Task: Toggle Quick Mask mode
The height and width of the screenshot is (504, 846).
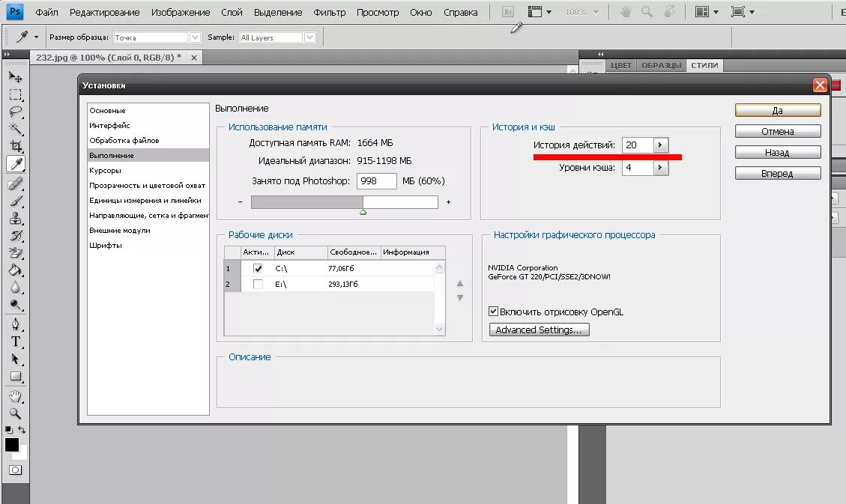Action: pos(15,470)
